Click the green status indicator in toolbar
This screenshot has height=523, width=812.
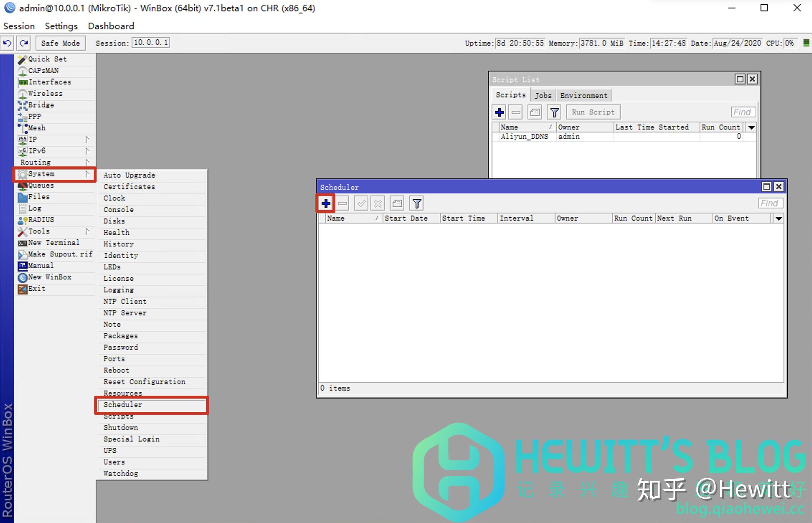pyautogui.click(x=806, y=43)
